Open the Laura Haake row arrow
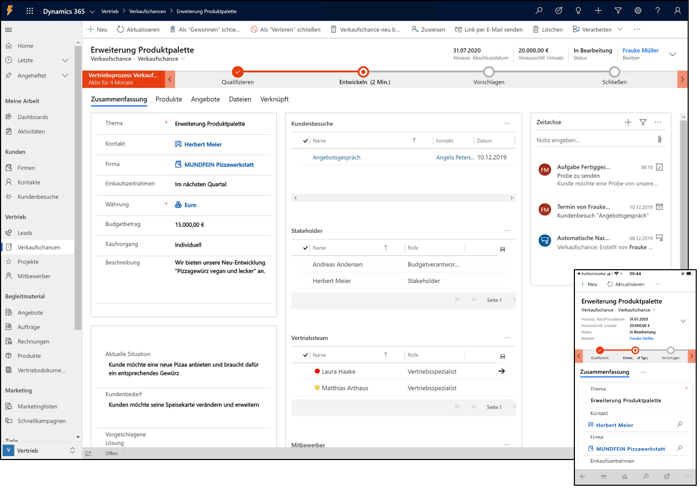This screenshot has width=700, height=489. click(501, 371)
